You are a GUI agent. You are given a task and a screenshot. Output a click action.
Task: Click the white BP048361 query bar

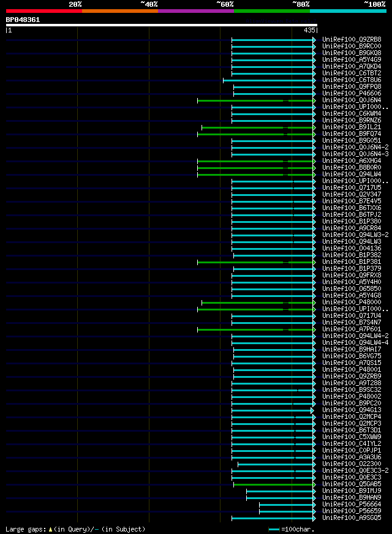[x=162, y=25]
